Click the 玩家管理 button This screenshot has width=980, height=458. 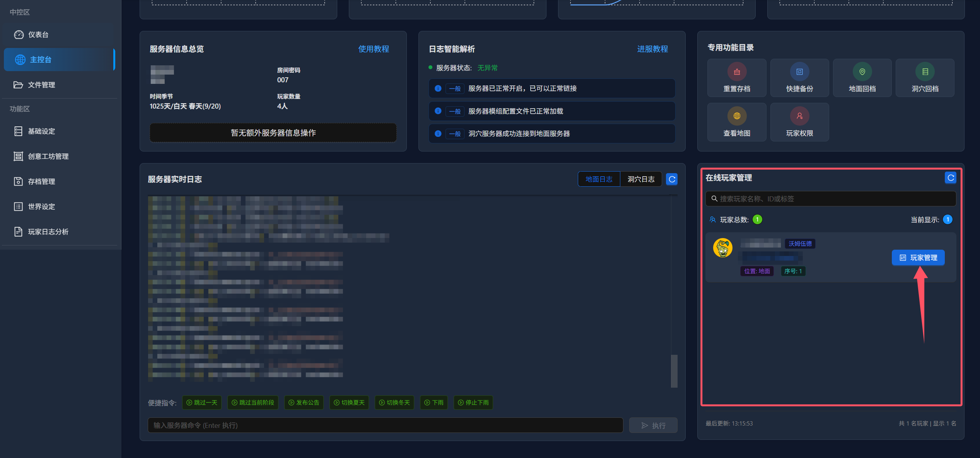click(918, 258)
